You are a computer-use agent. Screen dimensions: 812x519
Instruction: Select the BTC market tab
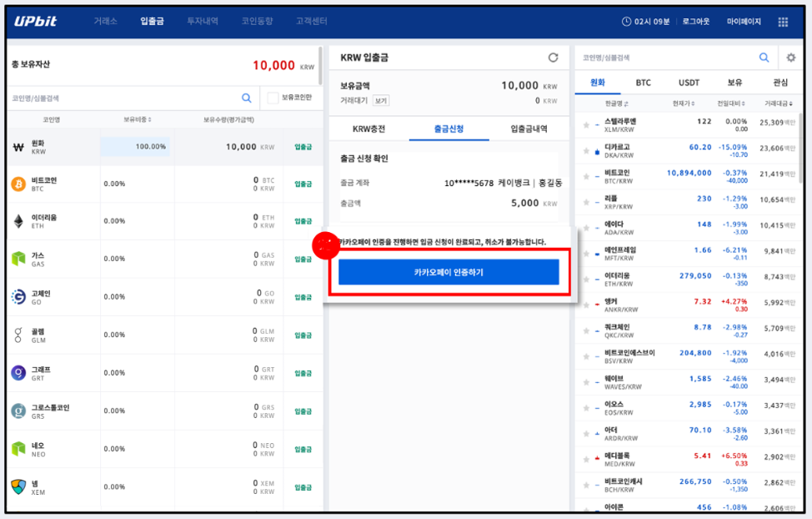coord(643,83)
